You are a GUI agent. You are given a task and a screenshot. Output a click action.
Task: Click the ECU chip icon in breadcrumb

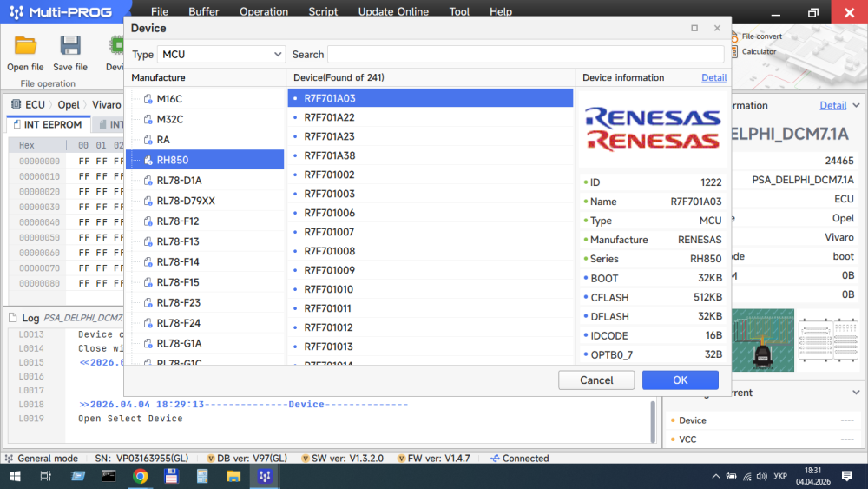16,104
